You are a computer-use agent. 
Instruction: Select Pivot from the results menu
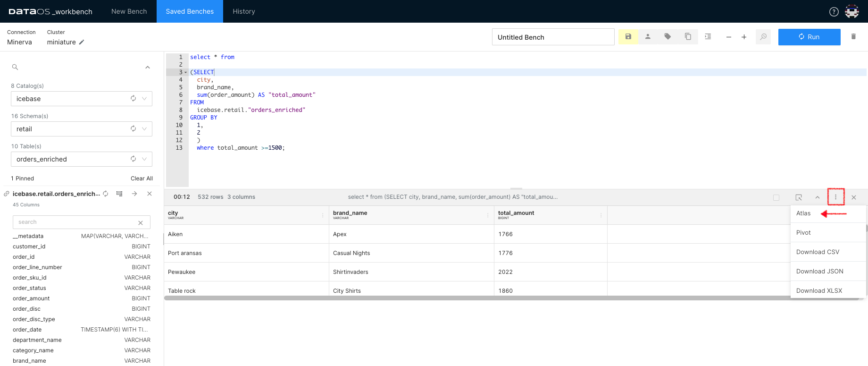coord(828,233)
